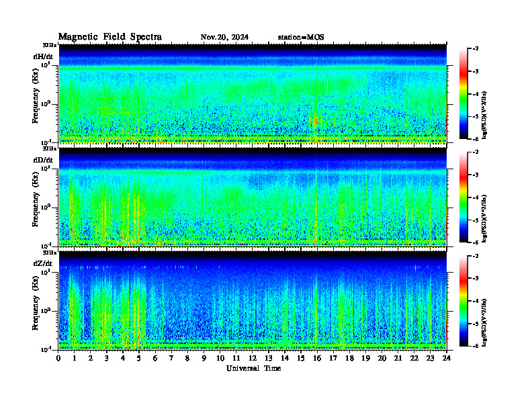Click hour 17 tick label on time axis
Screen dimensions: 532x411
pyautogui.click(x=333, y=359)
